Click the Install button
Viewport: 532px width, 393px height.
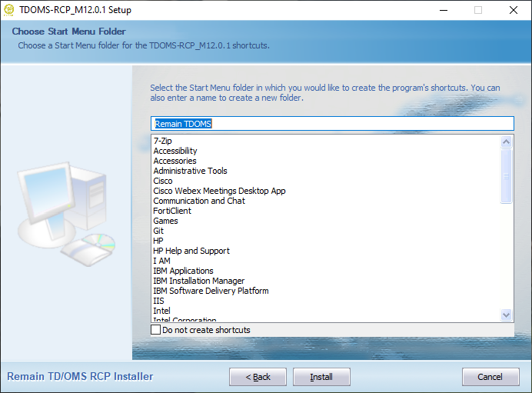click(x=321, y=377)
